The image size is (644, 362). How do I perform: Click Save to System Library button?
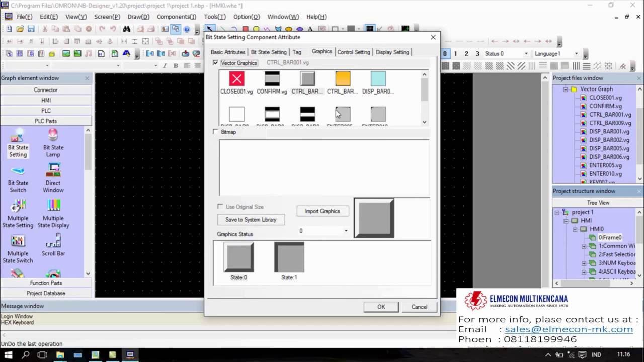tap(251, 220)
